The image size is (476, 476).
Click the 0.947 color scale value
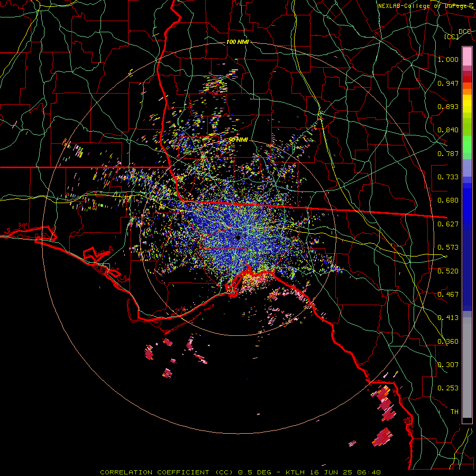448,83
